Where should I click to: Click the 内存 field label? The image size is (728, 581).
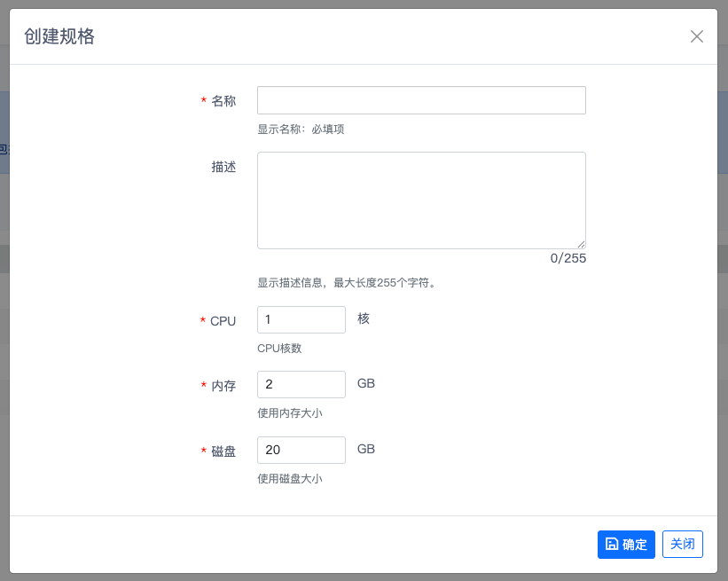[223, 386]
